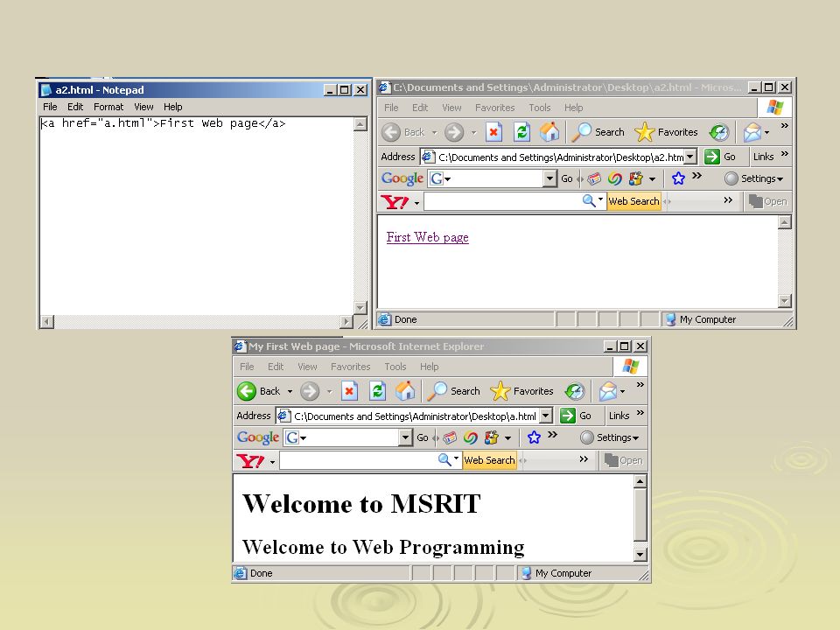Click the History icon in the a.html browser
Screen dimensions: 840x630
[575, 391]
